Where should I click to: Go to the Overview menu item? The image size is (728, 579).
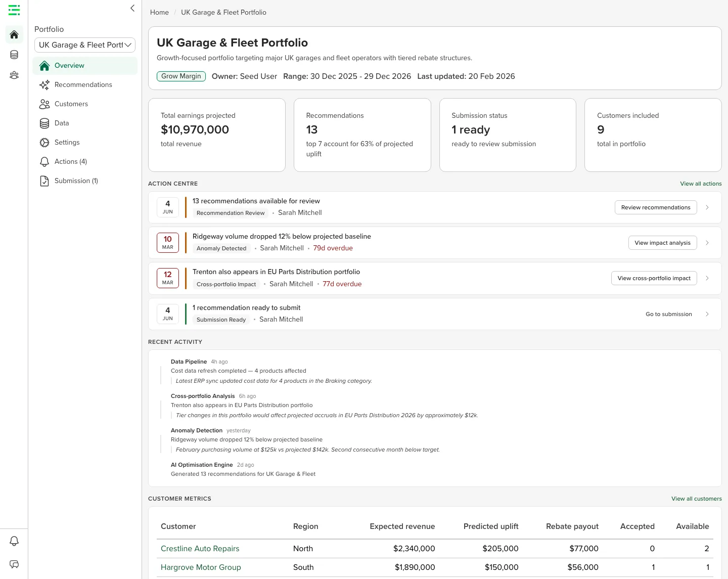pyautogui.click(x=85, y=66)
